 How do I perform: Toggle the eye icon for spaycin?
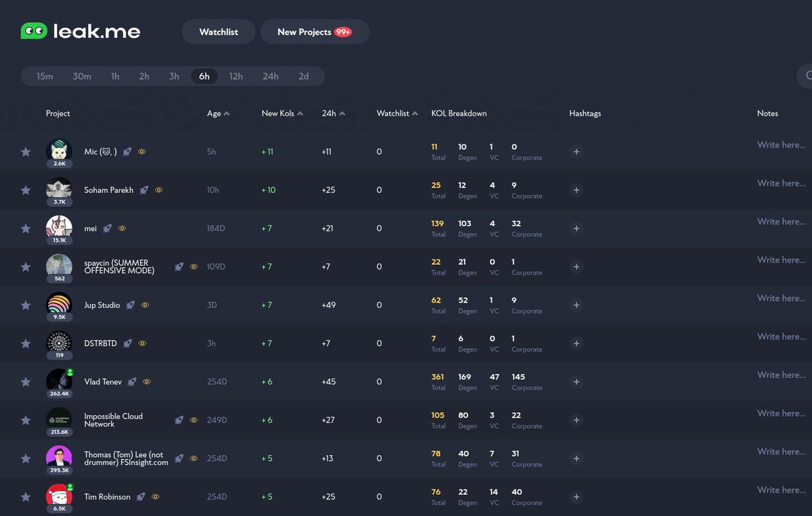(194, 267)
